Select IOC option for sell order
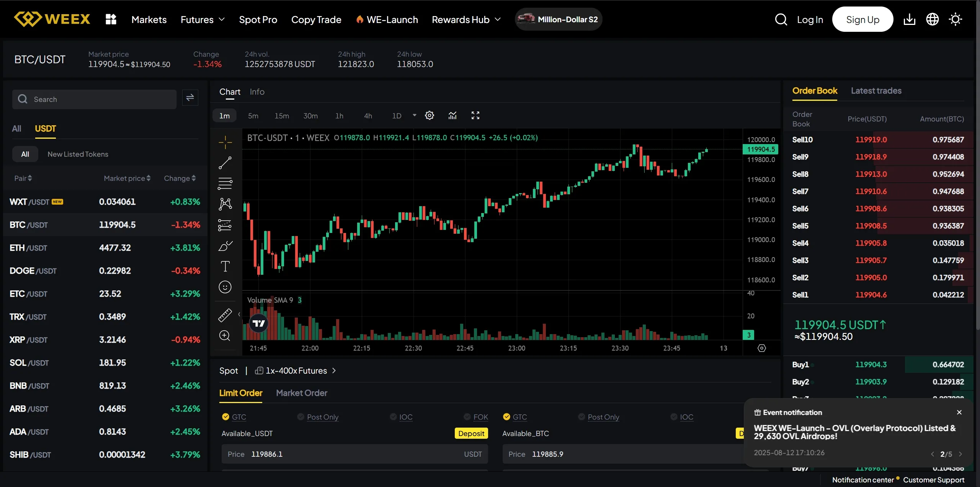980x487 pixels. pyautogui.click(x=682, y=417)
